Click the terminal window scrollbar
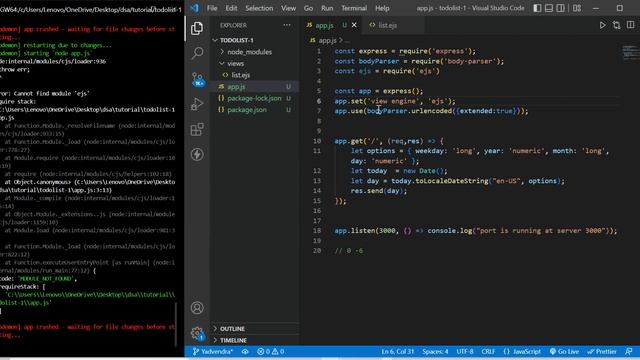This screenshot has width=640, height=360. click(x=176, y=324)
